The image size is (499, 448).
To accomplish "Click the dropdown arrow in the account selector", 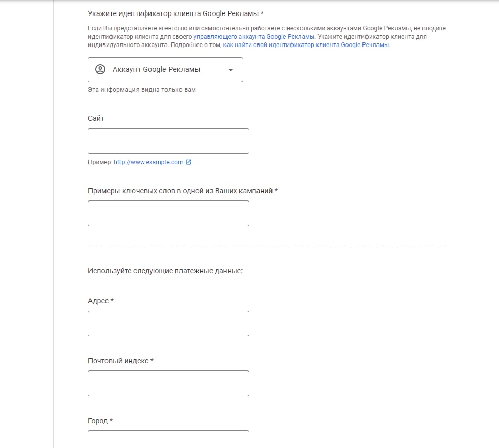I will [231, 70].
